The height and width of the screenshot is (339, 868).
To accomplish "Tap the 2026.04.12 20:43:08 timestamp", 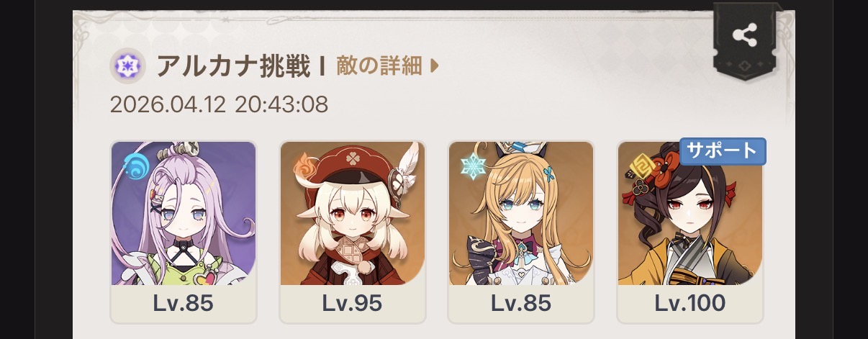I will 219,105.
